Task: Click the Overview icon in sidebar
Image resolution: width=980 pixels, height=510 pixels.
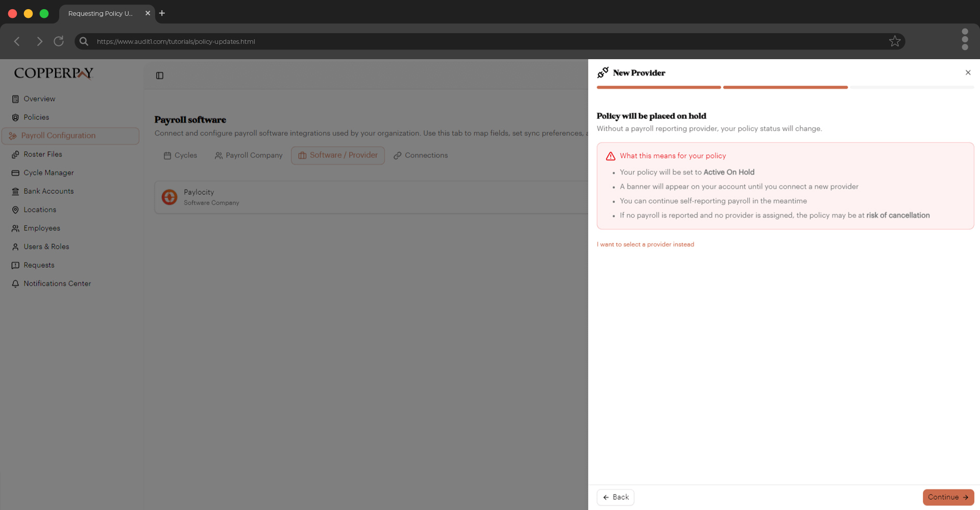Action: click(x=15, y=99)
